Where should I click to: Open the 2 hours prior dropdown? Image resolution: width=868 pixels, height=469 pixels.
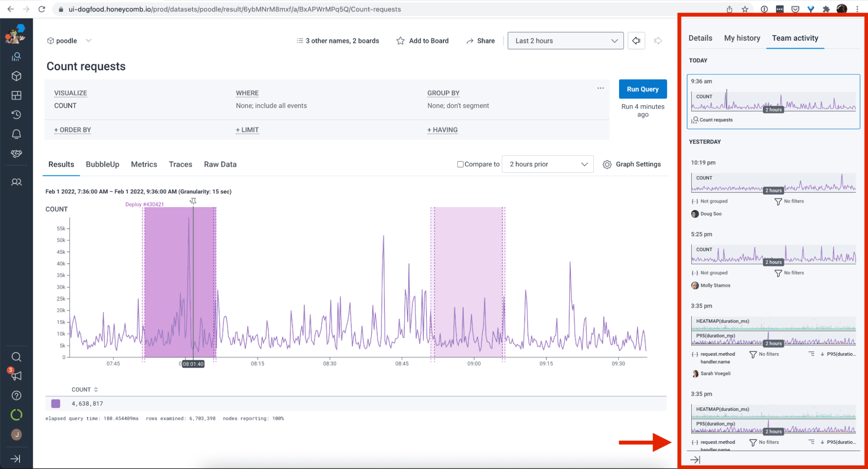click(x=548, y=164)
